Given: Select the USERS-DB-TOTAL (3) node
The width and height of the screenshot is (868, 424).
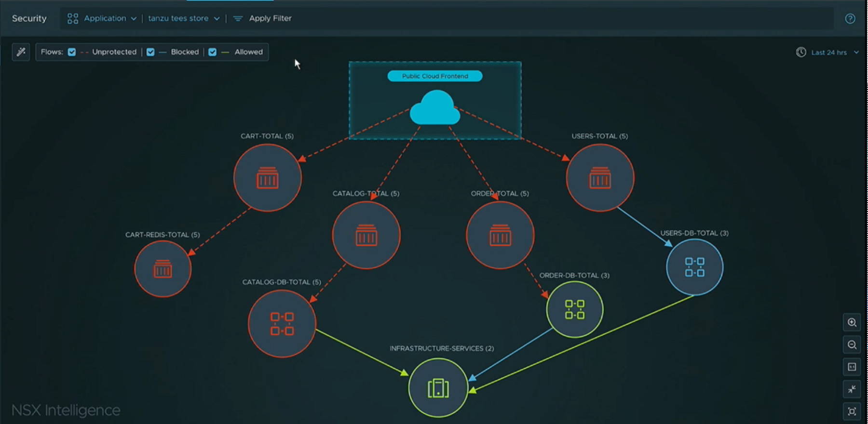Looking at the screenshot, I should coord(695,267).
